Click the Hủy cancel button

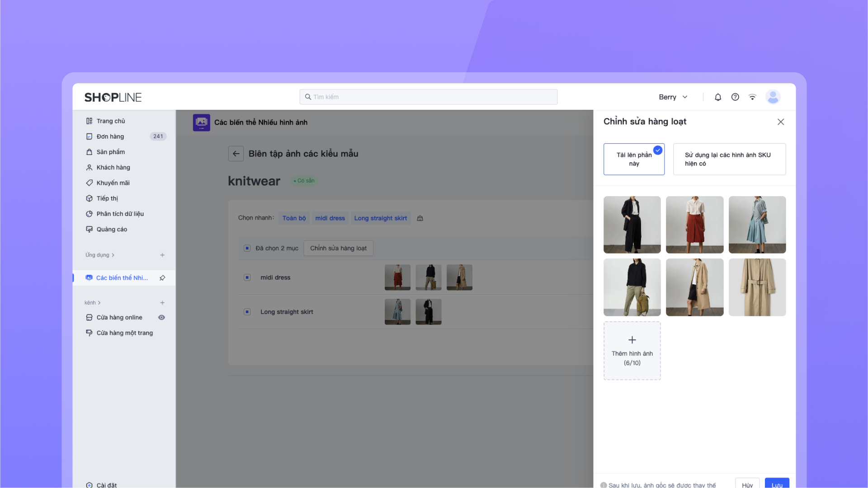tap(747, 484)
